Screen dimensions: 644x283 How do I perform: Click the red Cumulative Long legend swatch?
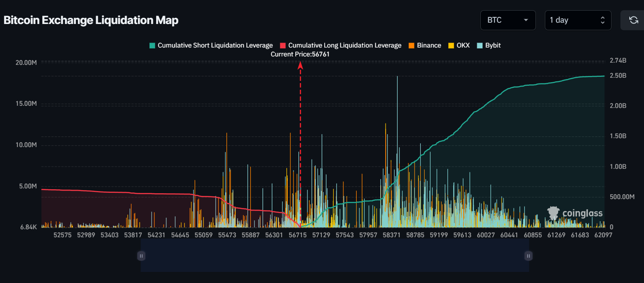coord(283,45)
